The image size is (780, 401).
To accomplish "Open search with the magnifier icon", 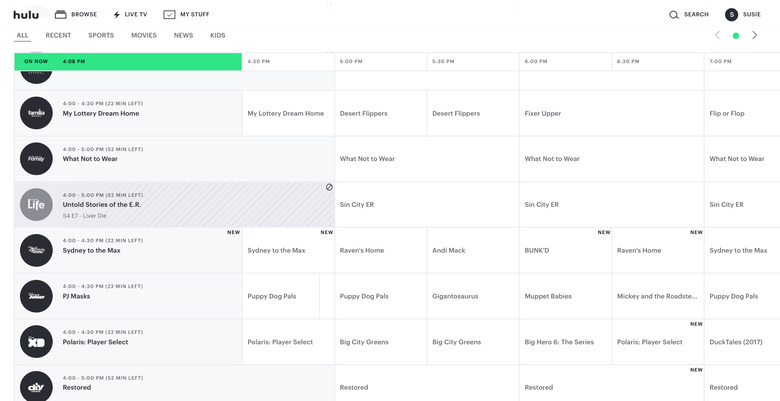I will point(674,15).
